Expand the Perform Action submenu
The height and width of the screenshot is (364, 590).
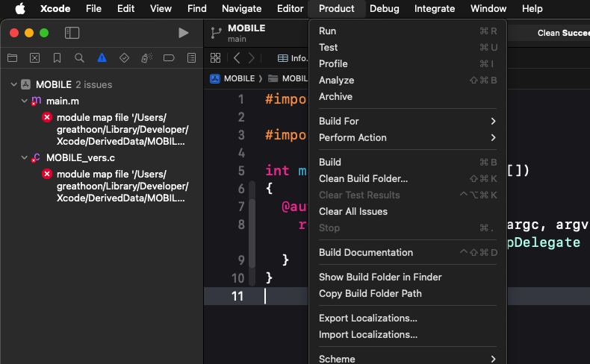click(408, 137)
